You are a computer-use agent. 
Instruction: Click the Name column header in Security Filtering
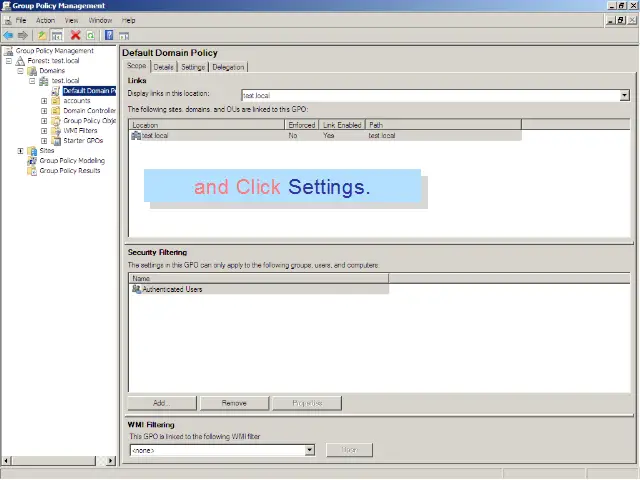[259, 279]
